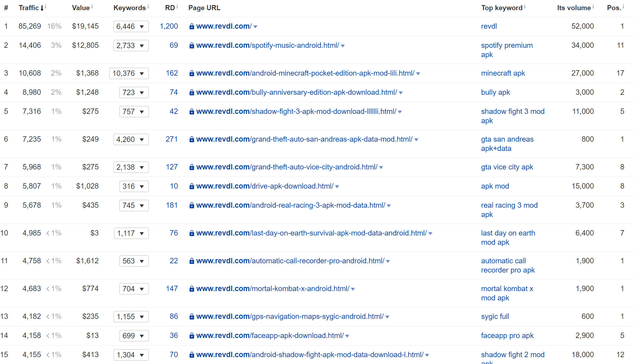Click the info icon beside Keywords header
The image size is (634, 364).
pyautogui.click(x=148, y=6)
